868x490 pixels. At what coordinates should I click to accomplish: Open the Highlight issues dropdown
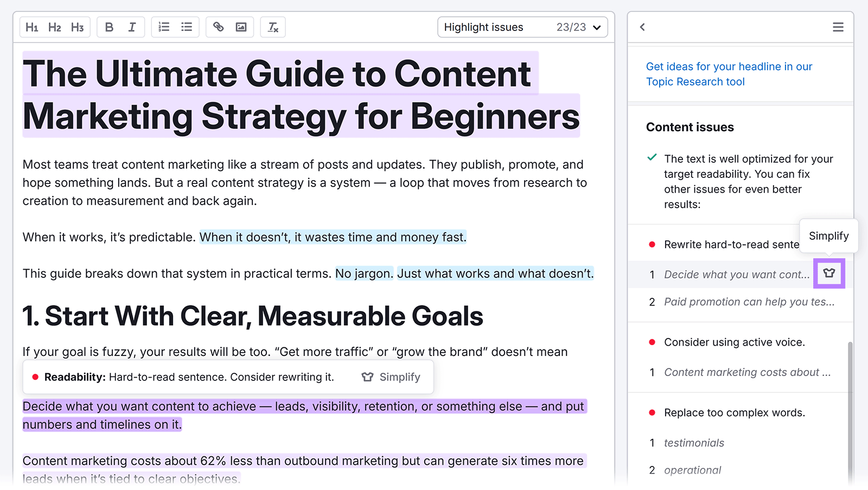click(522, 27)
